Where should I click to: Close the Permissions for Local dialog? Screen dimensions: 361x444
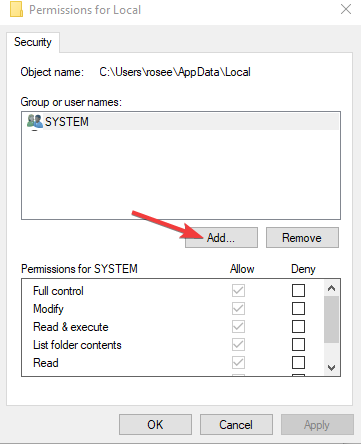[x=346, y=9]
